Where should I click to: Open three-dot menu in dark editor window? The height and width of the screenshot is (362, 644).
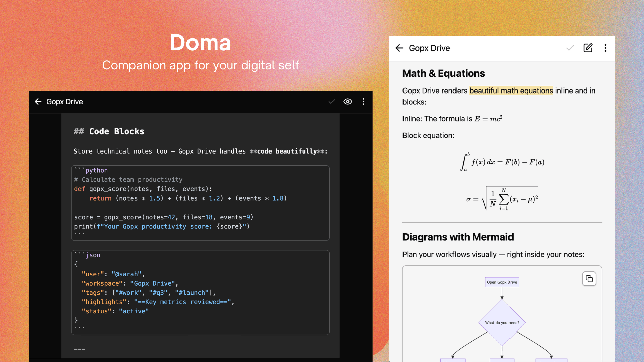[363, 102]
